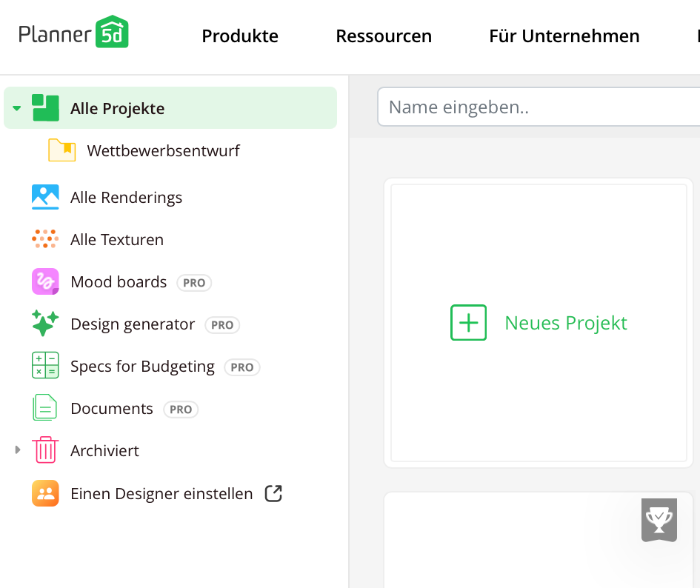Click the green plus icon for new project

pyautogui.click(x=468, y=322)
